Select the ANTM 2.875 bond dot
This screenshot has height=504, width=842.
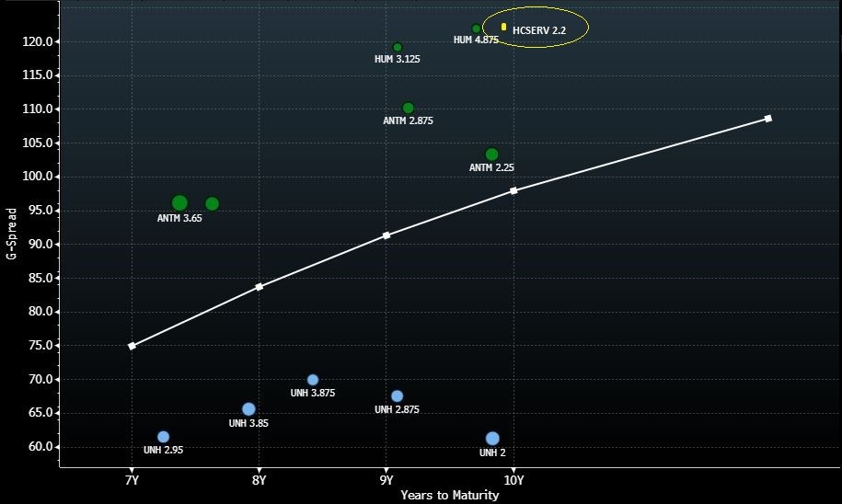pyautogui.click(x=408, y=108)
